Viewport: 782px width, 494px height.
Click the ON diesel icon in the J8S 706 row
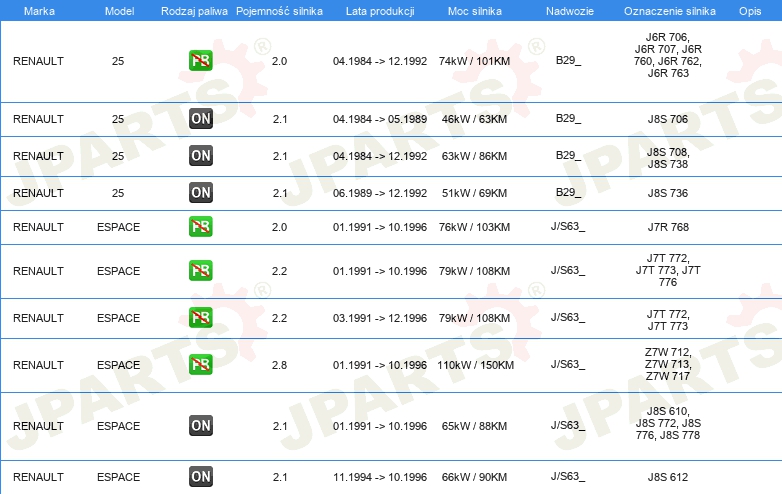point(201,119)
